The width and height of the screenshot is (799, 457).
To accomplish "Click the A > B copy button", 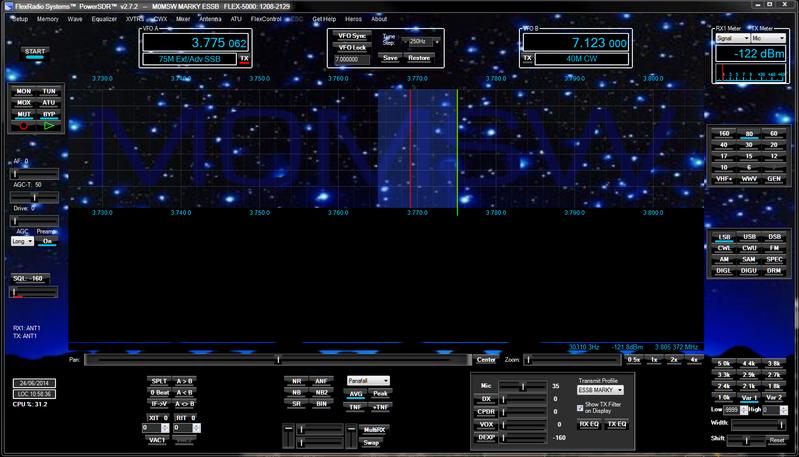I will 184,381.
